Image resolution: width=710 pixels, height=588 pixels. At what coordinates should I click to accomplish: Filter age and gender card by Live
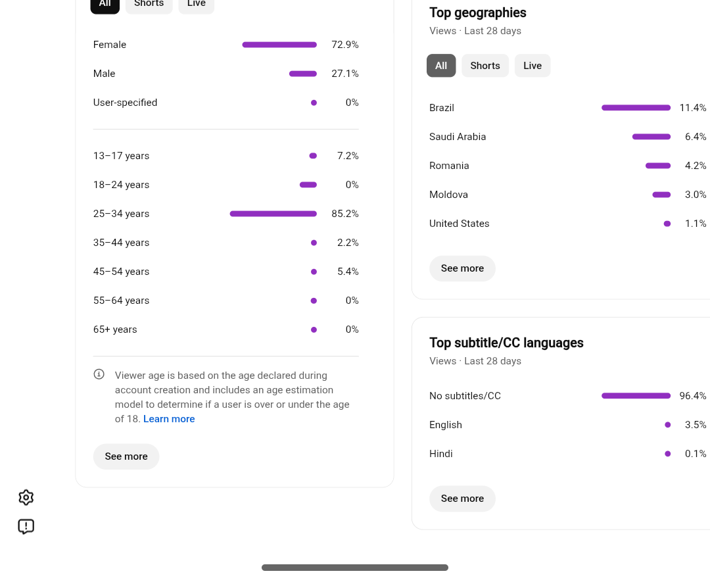tap(196, 5)
